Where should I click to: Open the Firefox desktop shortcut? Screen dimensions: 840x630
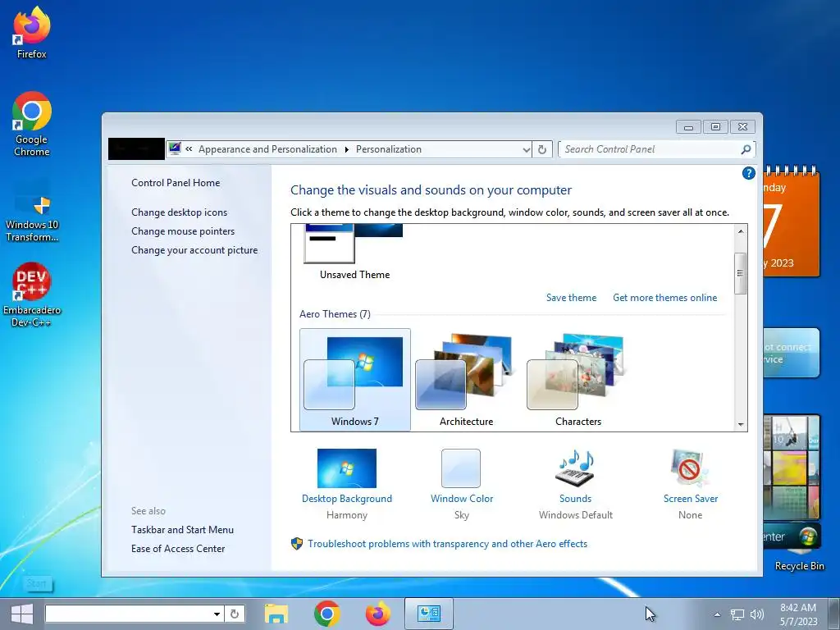pos(32,32)
